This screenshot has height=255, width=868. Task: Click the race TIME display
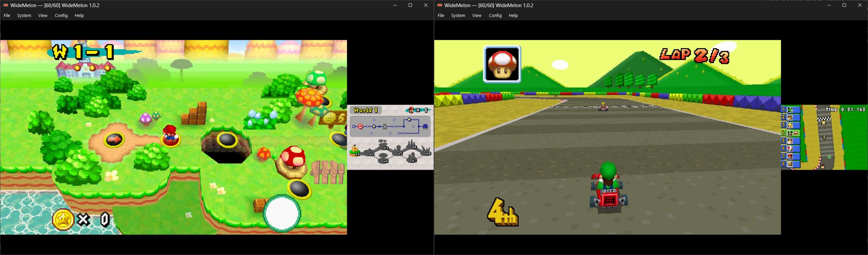click(x=845, y=109)
